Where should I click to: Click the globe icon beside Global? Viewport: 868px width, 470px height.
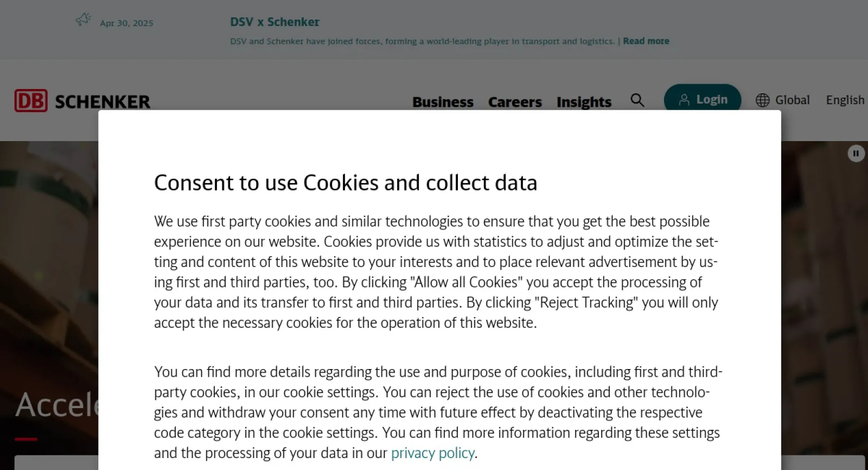coord(763,100)
